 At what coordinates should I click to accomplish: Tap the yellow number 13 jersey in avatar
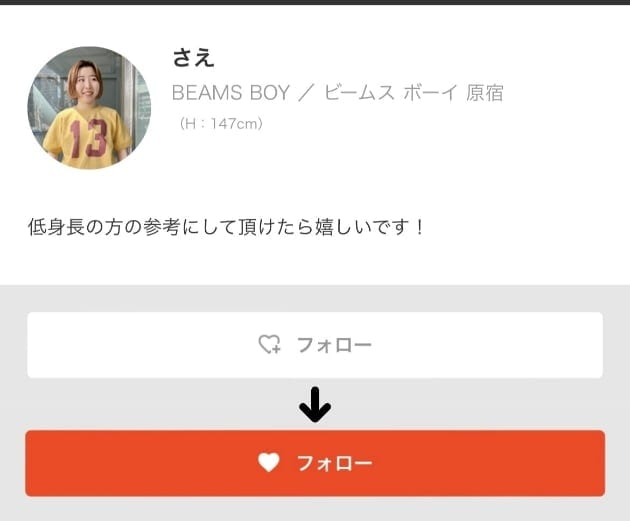[88, 139]
